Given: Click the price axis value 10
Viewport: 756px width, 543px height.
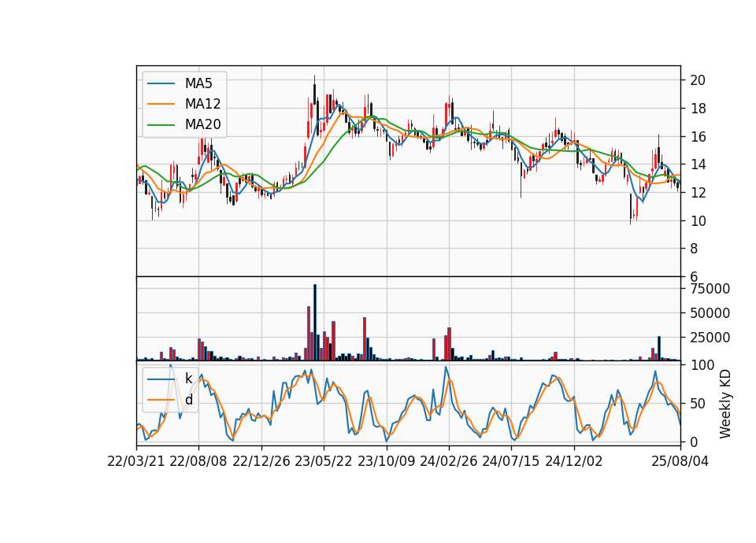Looking at the screenshot, I should pos(698,221).
